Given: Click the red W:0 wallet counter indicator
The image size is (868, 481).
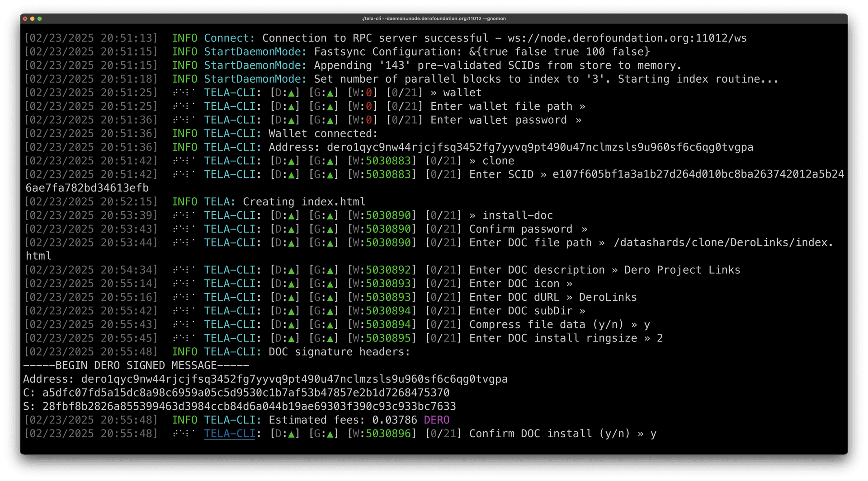Looking at the screenshot, I should point(362,92).
